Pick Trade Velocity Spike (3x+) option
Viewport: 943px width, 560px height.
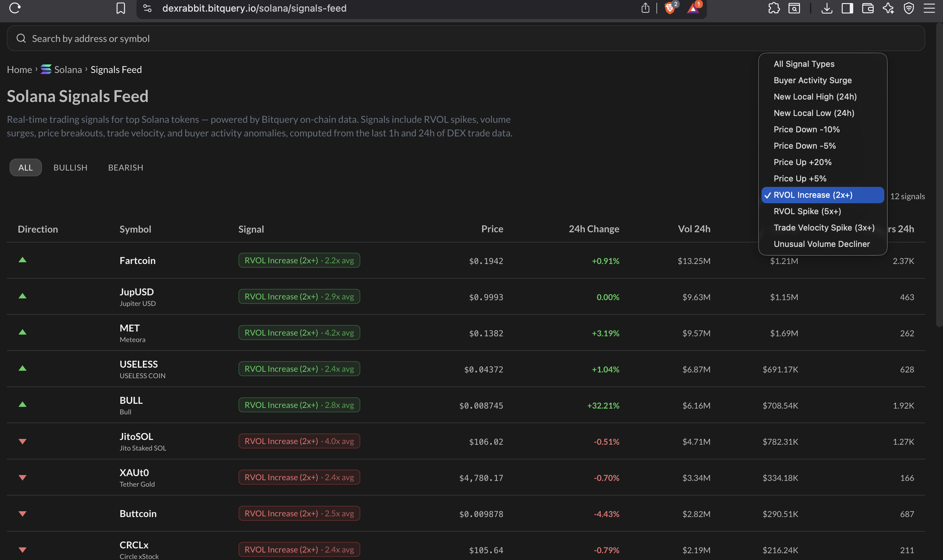pyautogui.click(x=824, y=227)
